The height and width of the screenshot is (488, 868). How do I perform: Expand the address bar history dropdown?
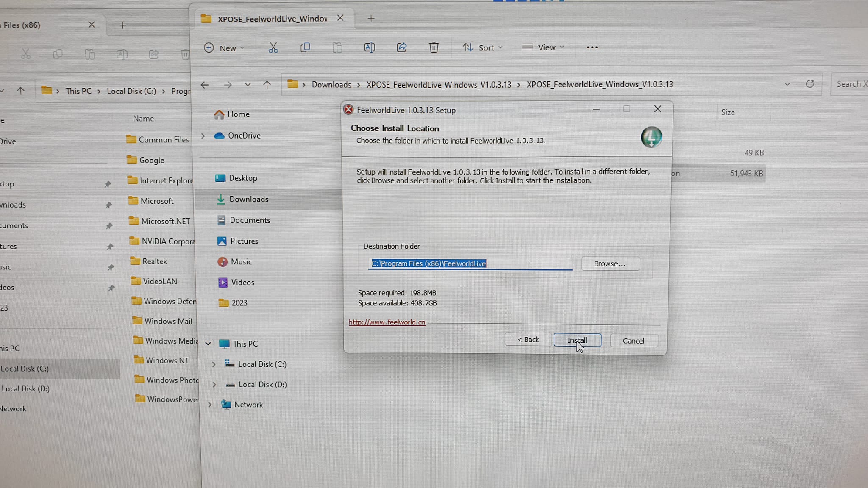tap(787, 84)
